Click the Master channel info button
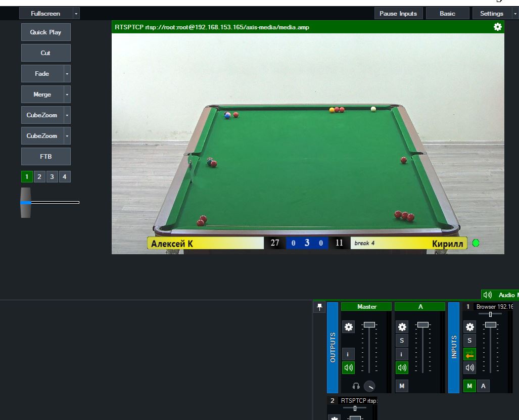The height and width of the screenshot is (420, 519). coord(348,354)
